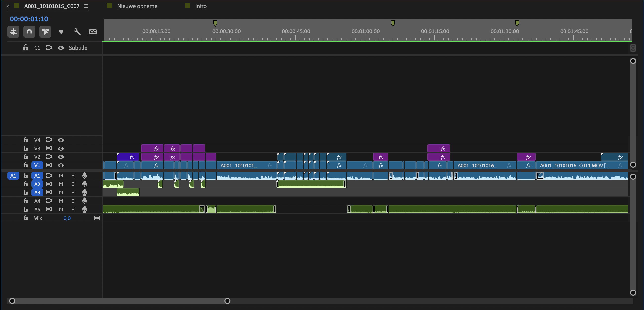Toggle lock on V4 track
Screen dimensions: 644x310
26,140
